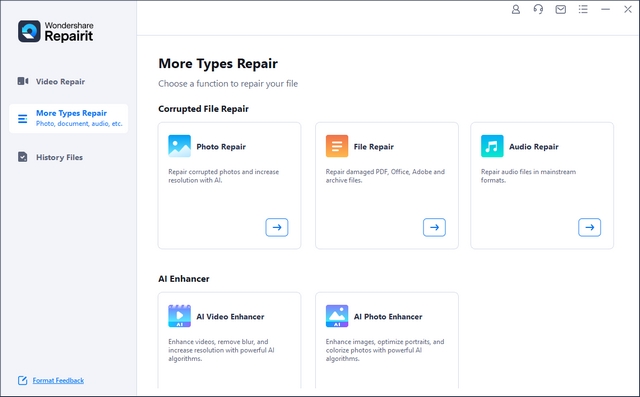The height and width of the screenshot is (397, 640).
Task: Click the More Types Repair list icon
Action: coord(22,119)
